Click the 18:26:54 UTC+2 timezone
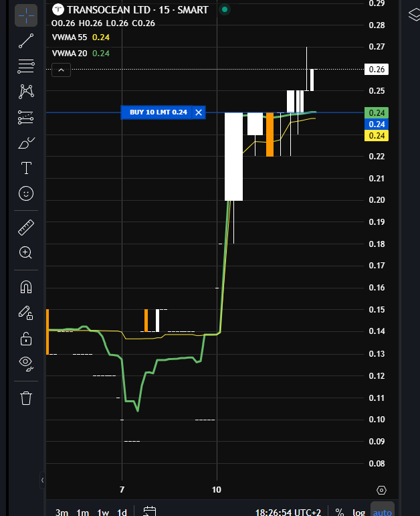Image resolution: width=420 pixels, height=516 pixels. coord(288,513)
